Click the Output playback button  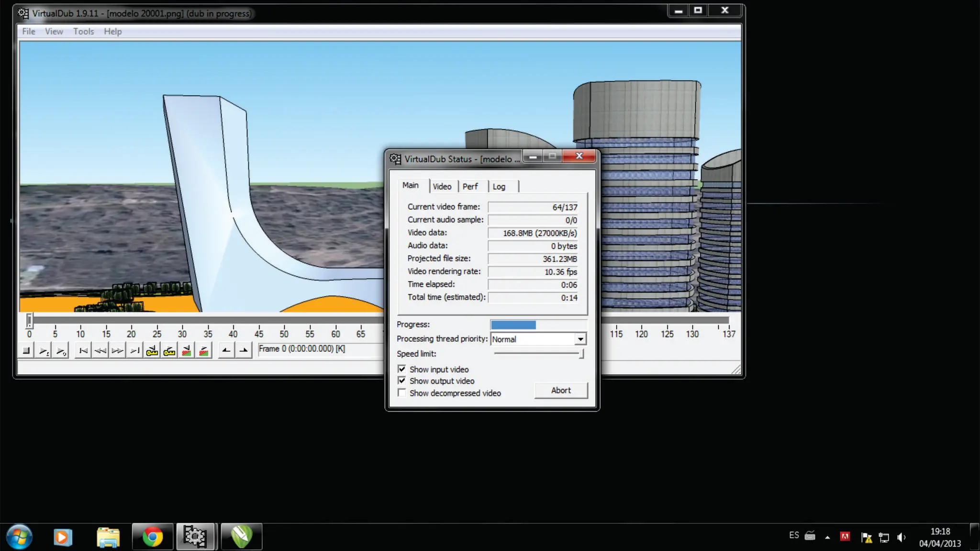tap(61, 351)
